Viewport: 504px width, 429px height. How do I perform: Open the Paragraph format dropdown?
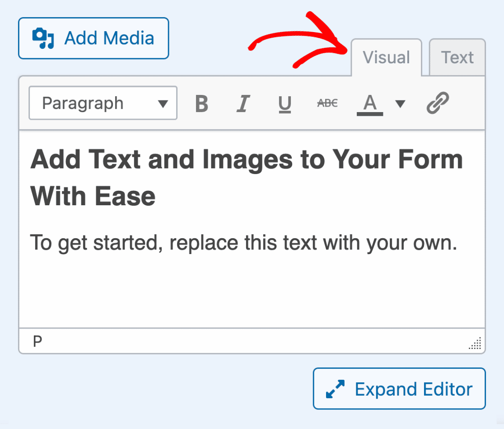[103, 103]
